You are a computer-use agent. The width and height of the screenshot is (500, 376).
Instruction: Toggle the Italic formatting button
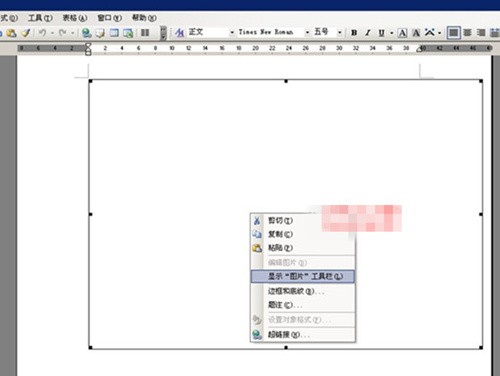pyautogui.click(x=368, y=33)
